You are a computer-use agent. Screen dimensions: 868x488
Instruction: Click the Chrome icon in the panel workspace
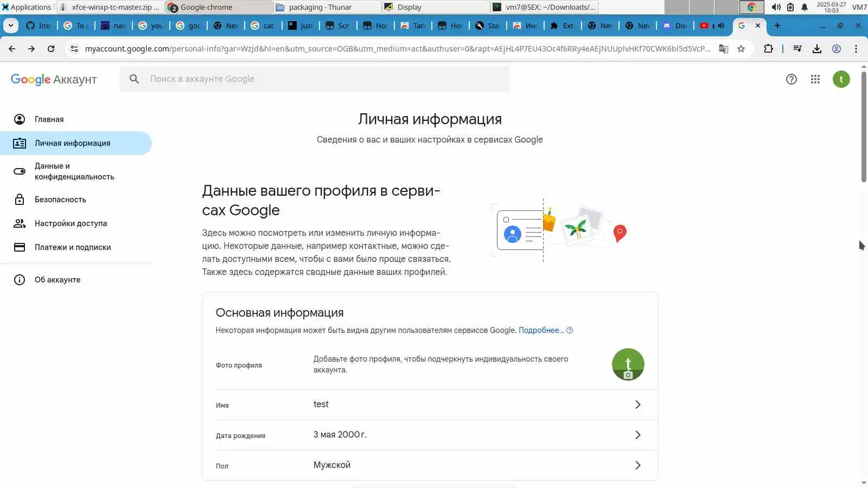(751, 7)
